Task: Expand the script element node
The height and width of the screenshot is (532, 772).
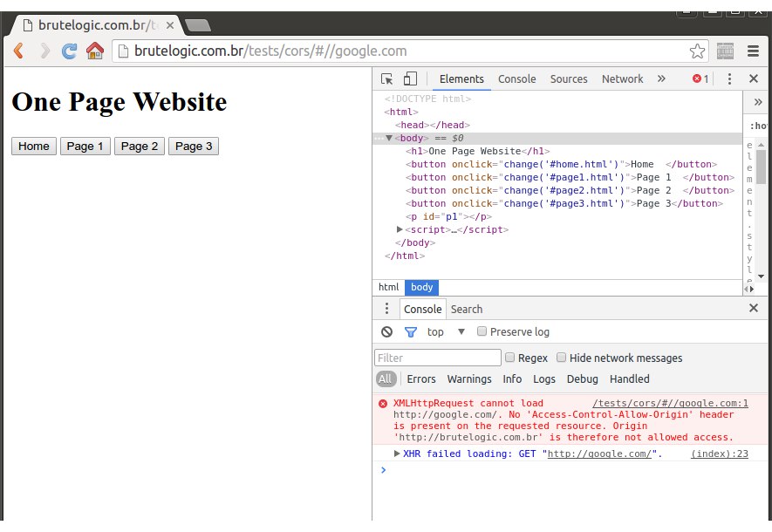Action: tap(400, 230)
